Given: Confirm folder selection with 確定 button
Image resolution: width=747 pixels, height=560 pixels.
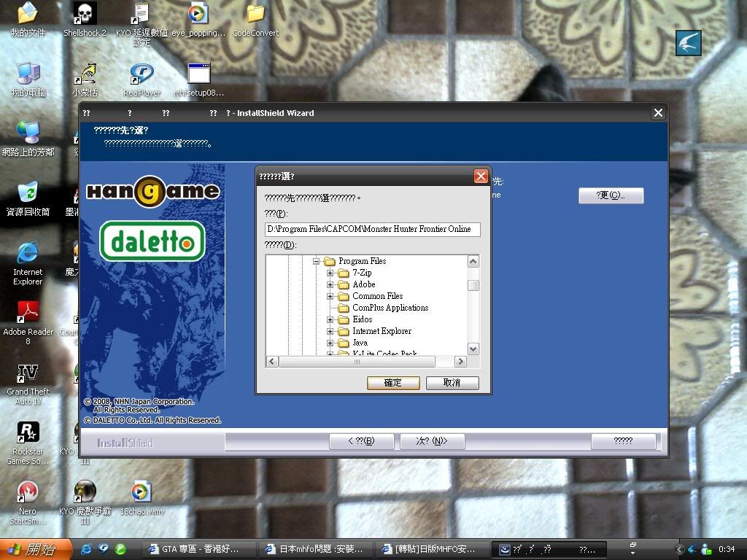Looking at the screenshot, I should 393,383.
